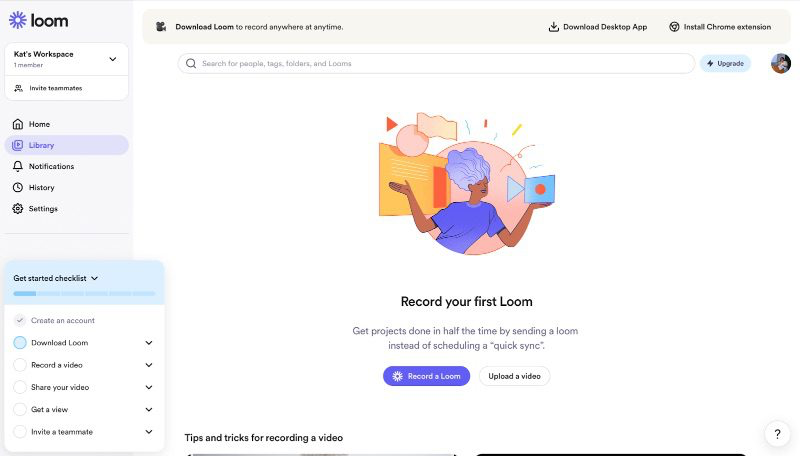Open the user profile avatar
This screenshot has width=800, height=456.
click(781, 63)
